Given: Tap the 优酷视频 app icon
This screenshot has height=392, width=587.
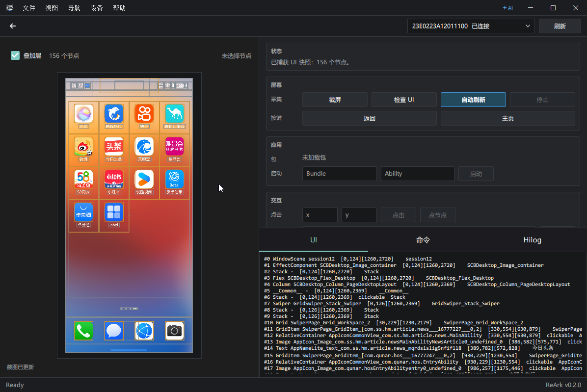Looking at the screenshot, I should point(144,179).
